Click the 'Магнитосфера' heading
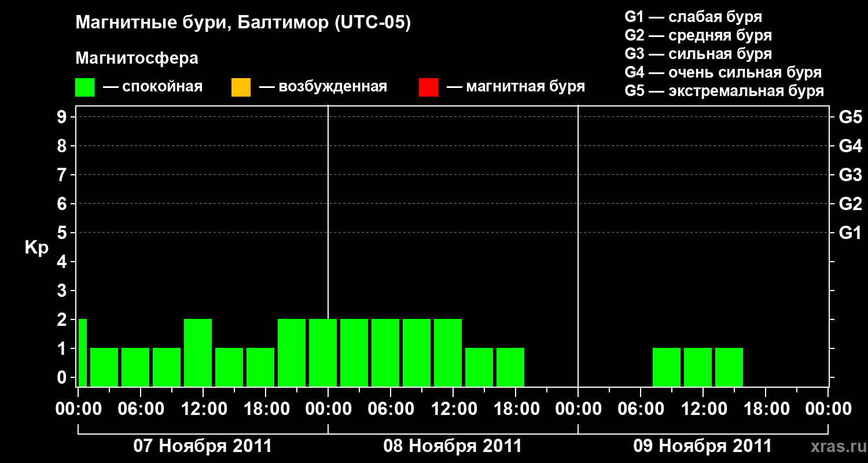Image resolution: width=868 pixels, height=463 pixels. (x=137, y=58)
